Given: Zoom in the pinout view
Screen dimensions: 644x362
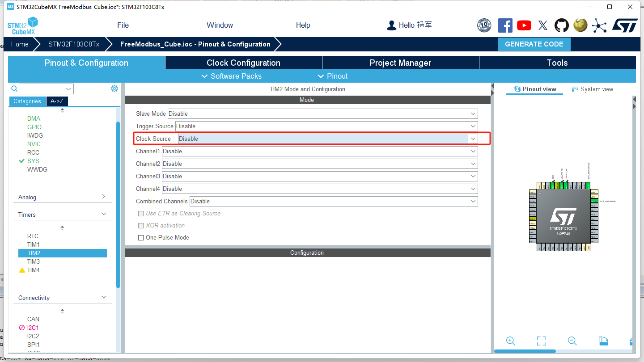Looking at the screenshot, I should pyautogui.click(x=511, y=341).
